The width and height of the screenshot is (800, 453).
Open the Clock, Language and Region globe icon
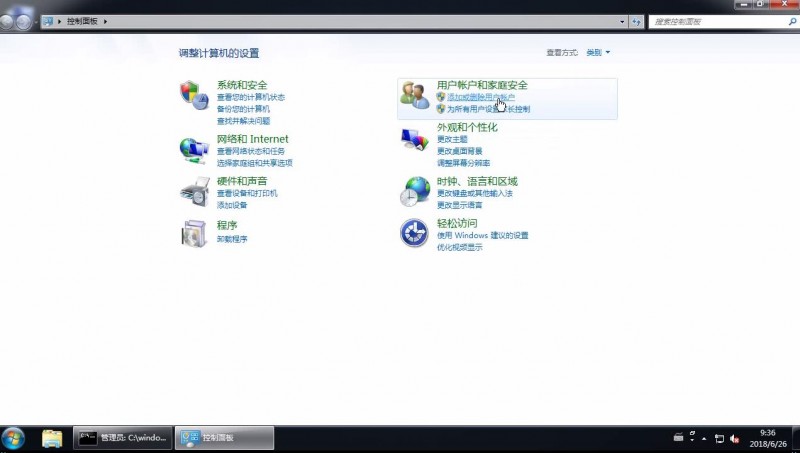(x=415, y=191)
